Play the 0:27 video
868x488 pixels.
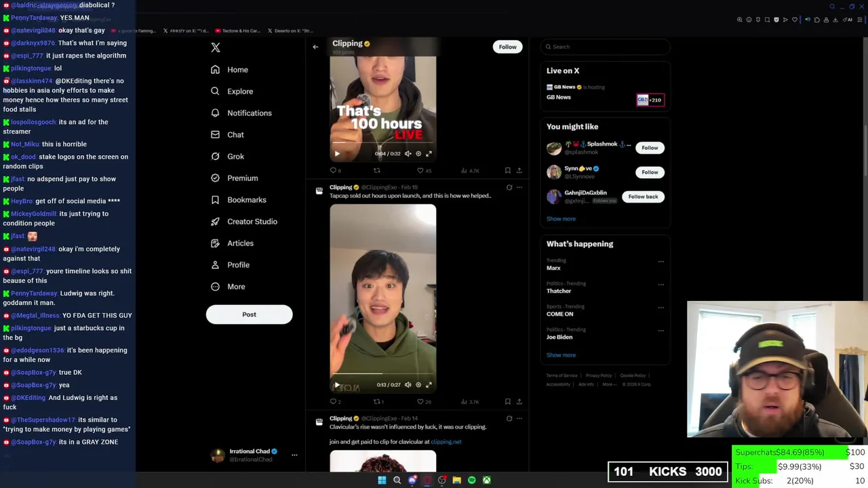point(337,385)
